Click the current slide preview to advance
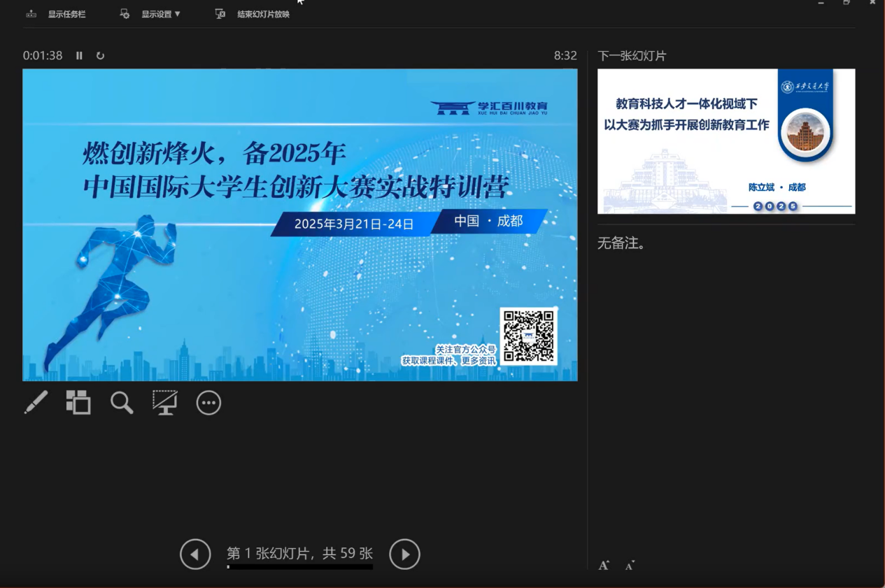Image resolution: width=885 pixels, height=588 pixels. coord(299,224)
